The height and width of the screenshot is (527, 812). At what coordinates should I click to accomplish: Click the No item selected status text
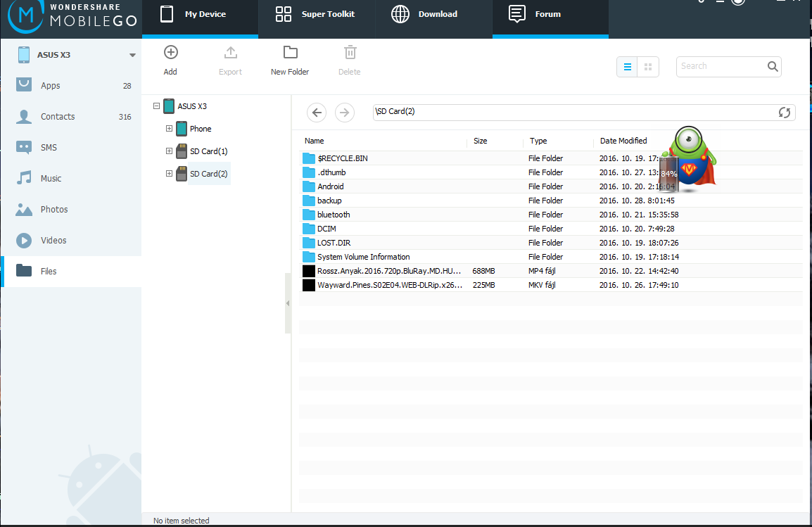pos(182,521)
